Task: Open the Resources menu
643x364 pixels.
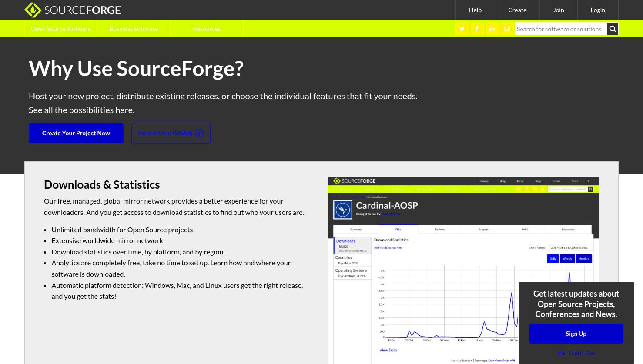Action: point(207,29)
